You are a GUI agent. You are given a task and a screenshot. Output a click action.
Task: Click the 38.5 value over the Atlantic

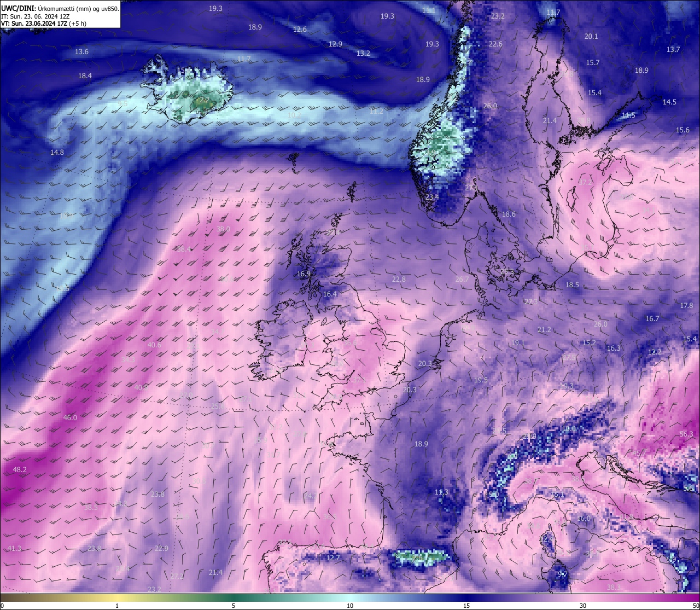point(91,507)
